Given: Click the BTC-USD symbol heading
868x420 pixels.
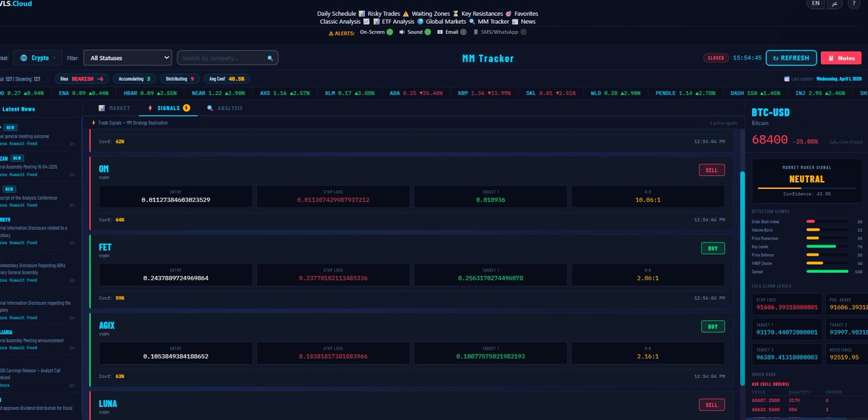Looking at the screenshot, I should coord(770,112).
